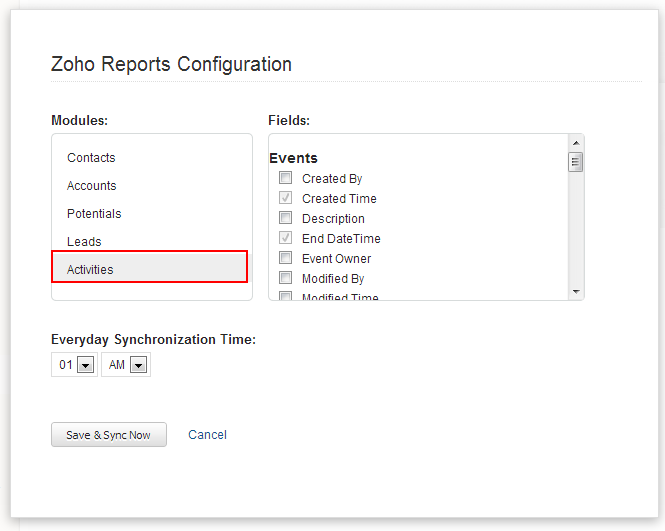Check the Description field checkbox
Screen dimensions: 665x531
[285, 218]
